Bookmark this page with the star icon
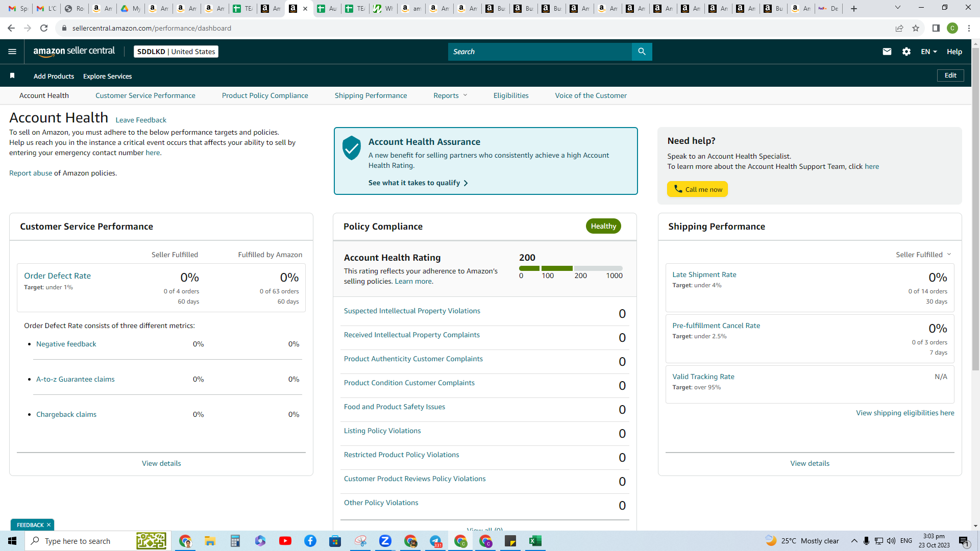 (x=916, y=28)
